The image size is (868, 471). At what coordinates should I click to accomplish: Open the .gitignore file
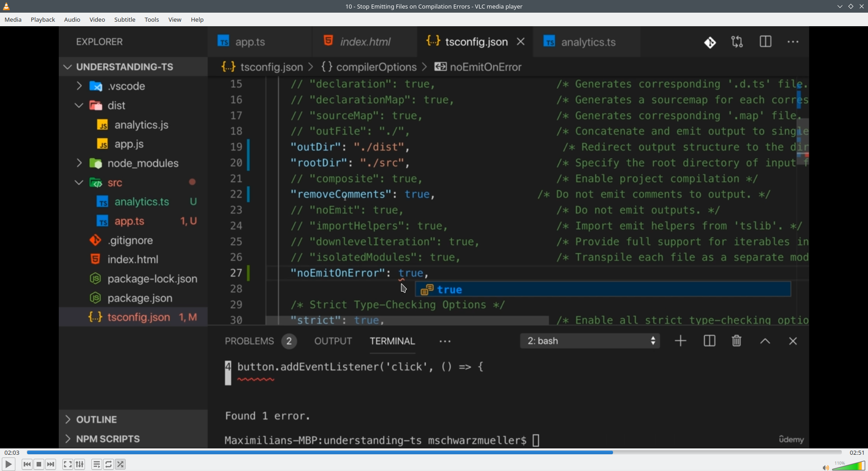pyautogui.click(x=133, y=240)
